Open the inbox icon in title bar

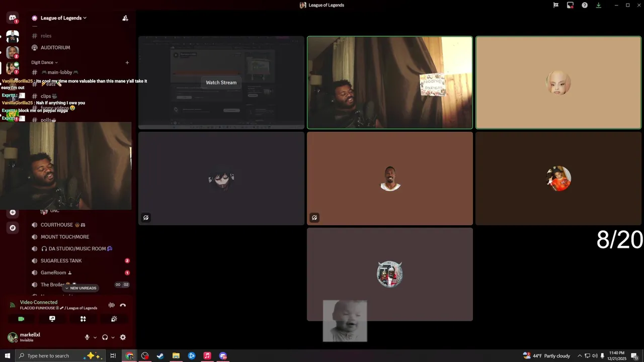click(570, 5)
